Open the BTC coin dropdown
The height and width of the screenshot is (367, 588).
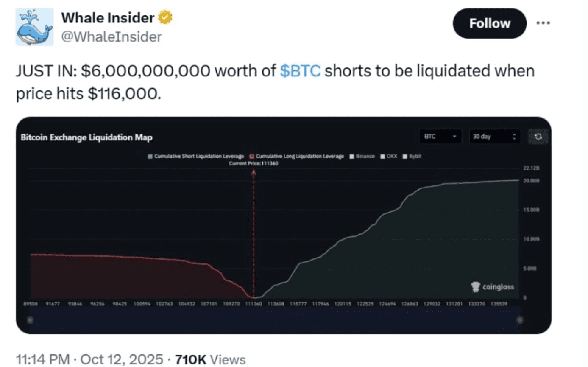440,137
